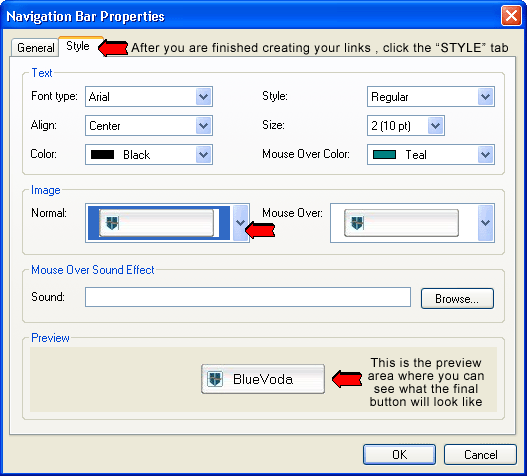
Task: Confirm with the OK button
Action: pos(399,454)
